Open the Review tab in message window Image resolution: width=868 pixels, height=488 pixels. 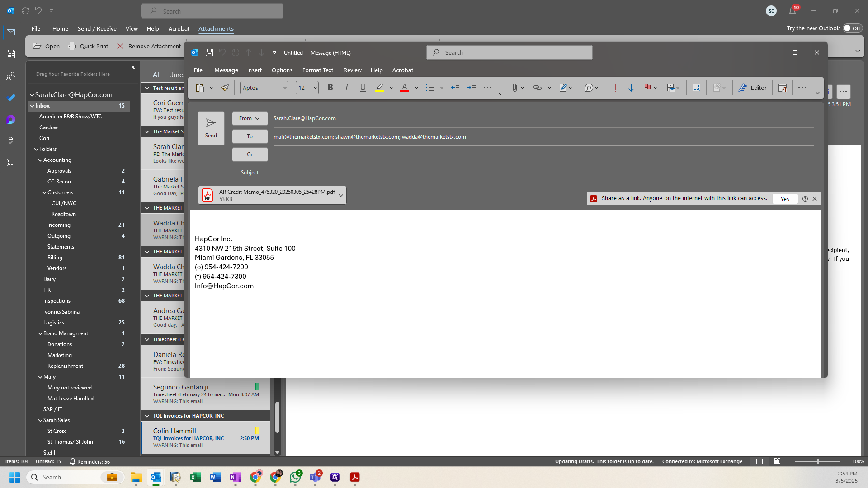353,70
